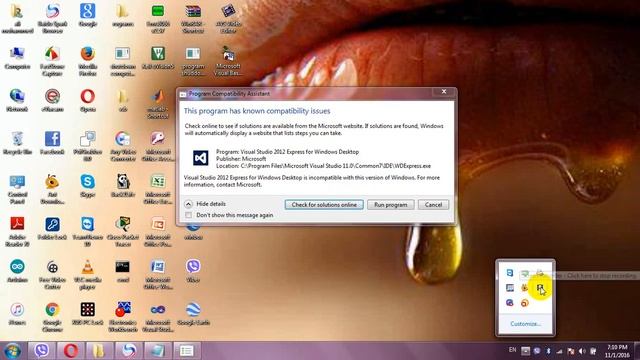The width and height of the screenshot is (640, 360).
Task: Open the Arduino desktop shortcut
Action: tap(17, 271)
